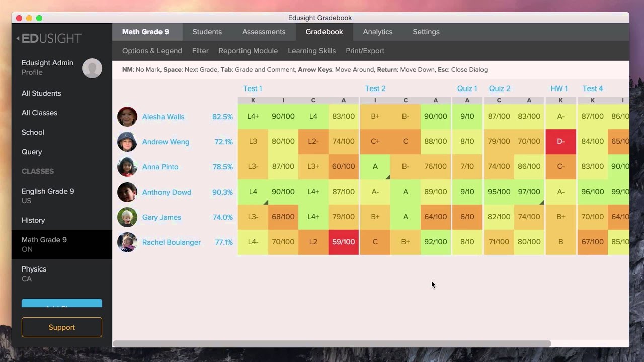Open the Options & Legend menu
The image size is (644, 362).
152,51
